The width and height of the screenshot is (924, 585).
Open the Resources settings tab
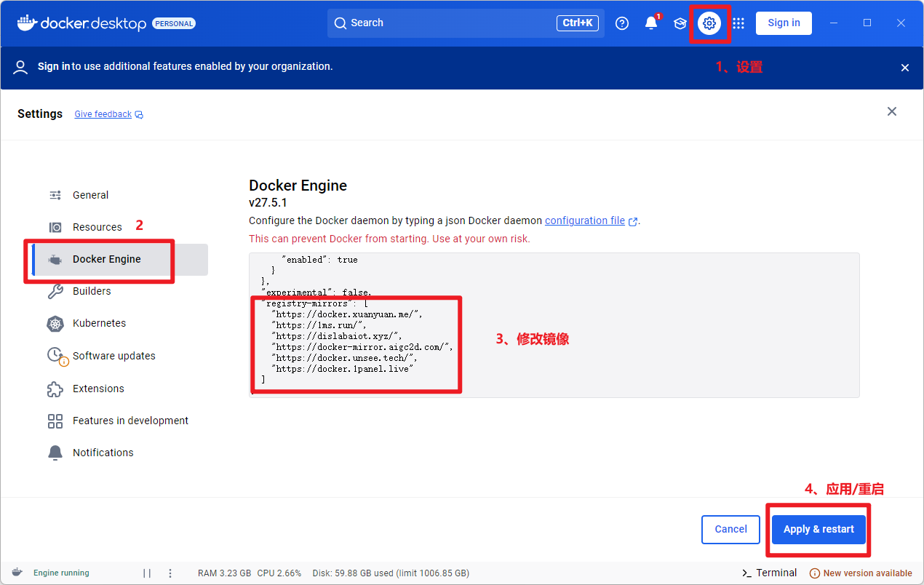coord(120,227)
